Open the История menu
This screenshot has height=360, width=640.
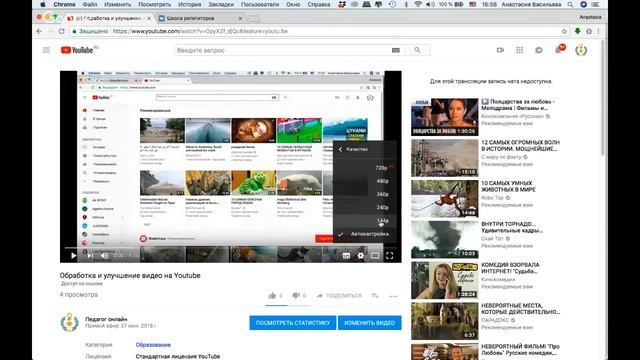(190, 4)
